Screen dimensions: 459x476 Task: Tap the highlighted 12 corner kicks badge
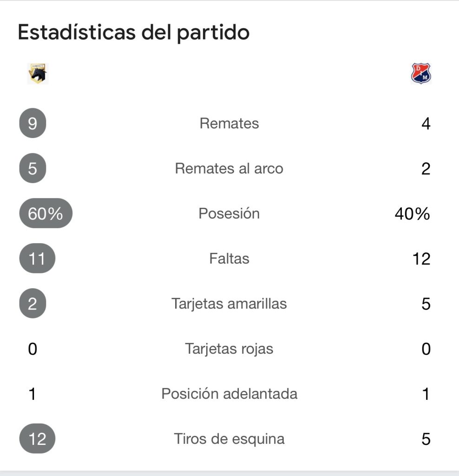37,439
